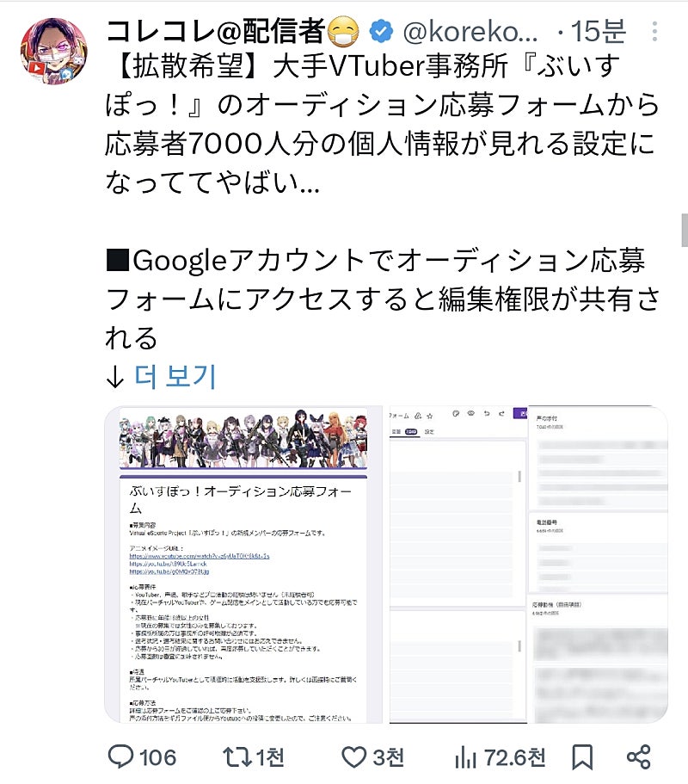Expand the tweet via 더 보기

tap(175, 376)
